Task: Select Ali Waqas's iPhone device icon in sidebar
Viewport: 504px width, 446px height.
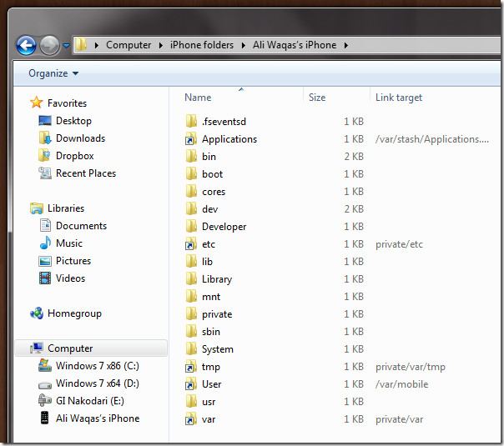Action: coord(45,418)
